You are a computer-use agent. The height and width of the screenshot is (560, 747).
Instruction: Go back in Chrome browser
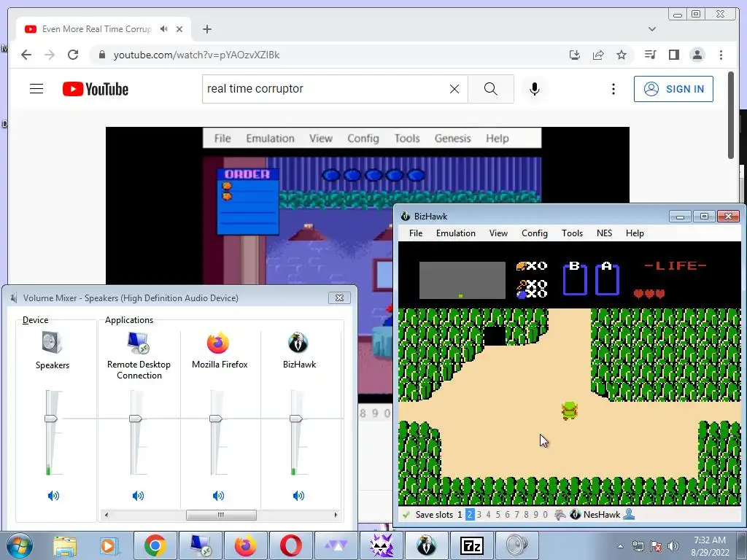[x=26, y=55]
